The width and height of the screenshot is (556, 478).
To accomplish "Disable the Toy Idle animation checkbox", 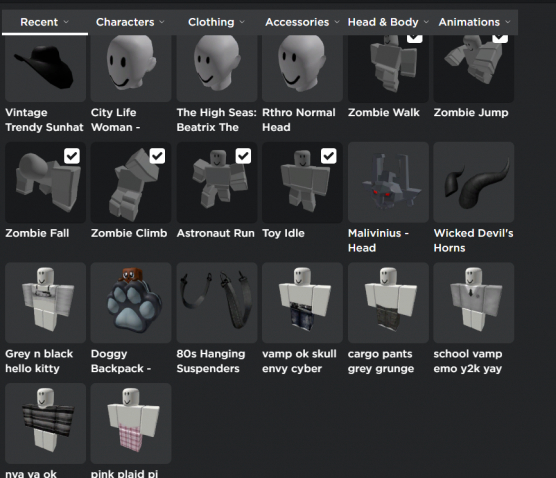I will [x=329, y=156].
